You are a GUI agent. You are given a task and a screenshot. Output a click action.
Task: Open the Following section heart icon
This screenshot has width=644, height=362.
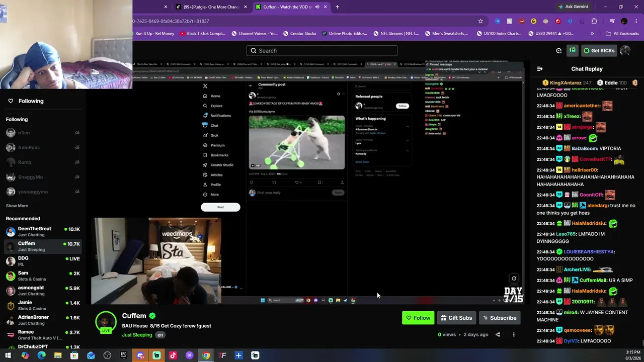tap(11, 101)
